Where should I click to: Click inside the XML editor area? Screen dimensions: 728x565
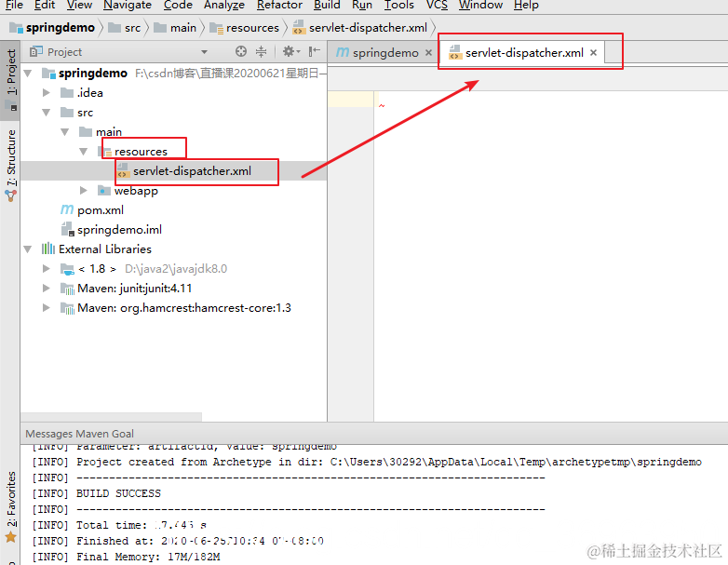coord(550,255)
